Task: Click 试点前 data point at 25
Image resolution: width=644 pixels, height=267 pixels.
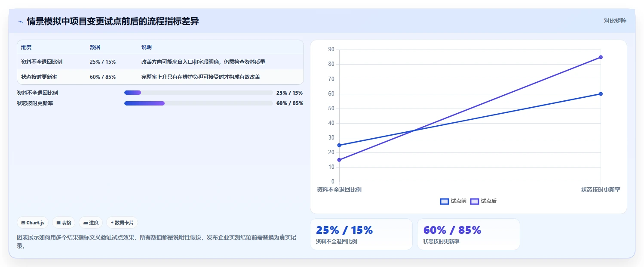Action: 339,145
